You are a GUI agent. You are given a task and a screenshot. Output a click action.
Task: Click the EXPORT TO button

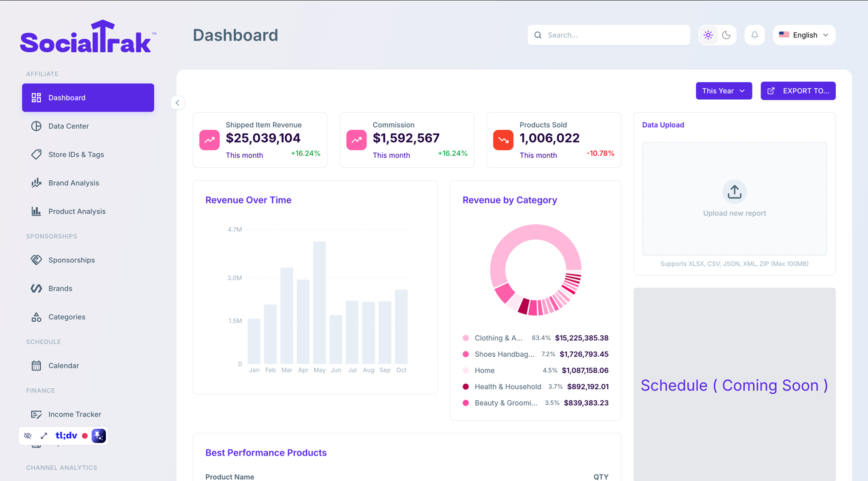point(798,91)
